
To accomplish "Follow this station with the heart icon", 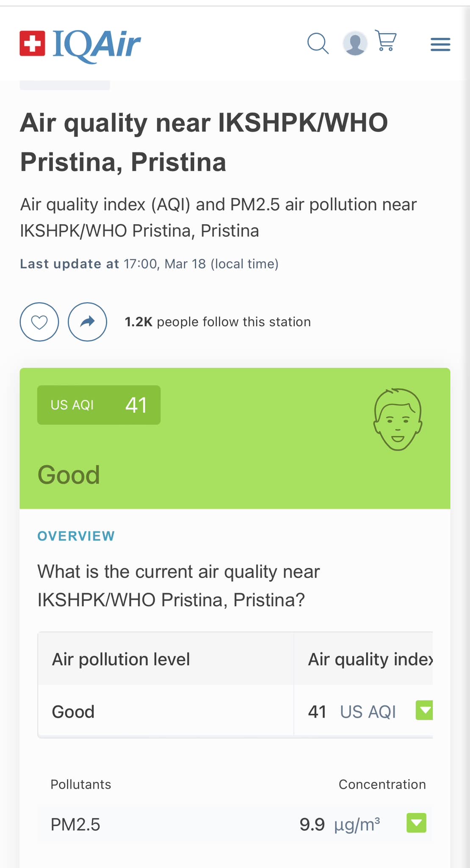I will (39, 322).
